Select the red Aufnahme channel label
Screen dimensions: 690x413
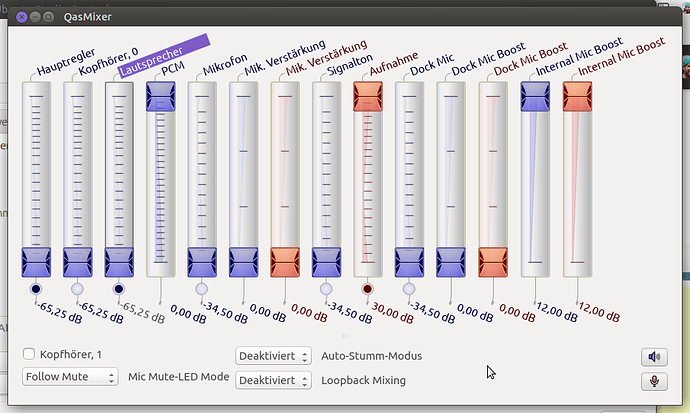[x=393, y=64]
